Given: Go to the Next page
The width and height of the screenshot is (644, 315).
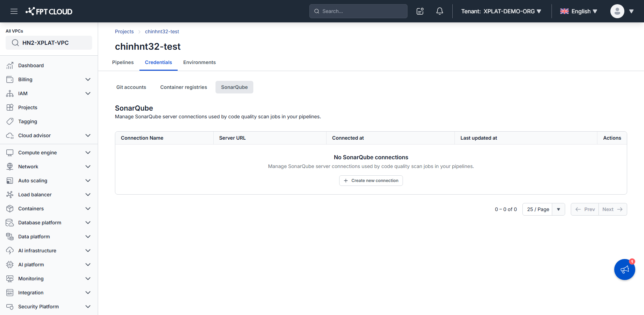Looking at the screenshot, I should point(613,209).
